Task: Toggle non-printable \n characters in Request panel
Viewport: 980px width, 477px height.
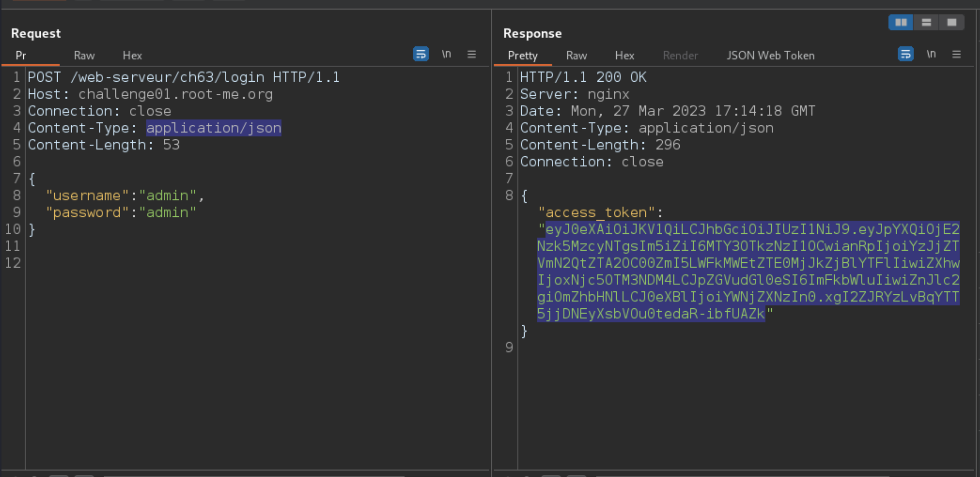Action: [446, 54]
